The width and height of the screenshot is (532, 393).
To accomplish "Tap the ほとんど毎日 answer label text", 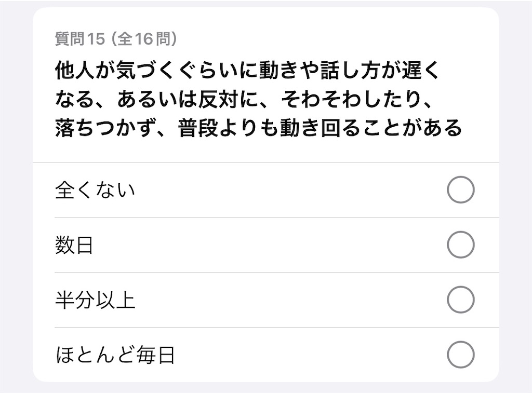I will (115, 355).
